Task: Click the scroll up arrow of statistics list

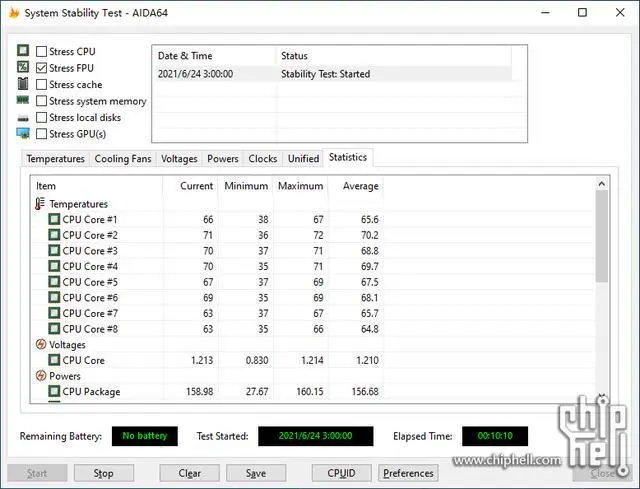Action: click(602, 184)
